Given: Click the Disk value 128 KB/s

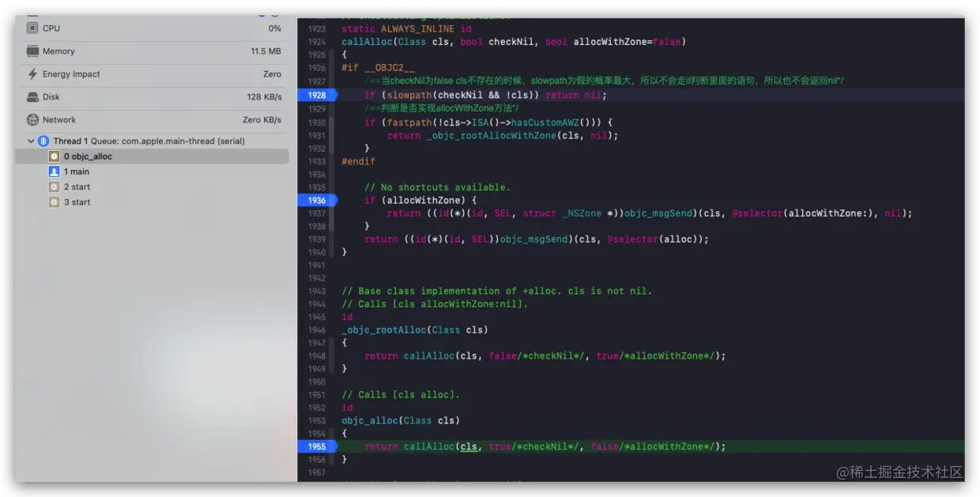Looking at the screenshot, I should click(264, 96).
